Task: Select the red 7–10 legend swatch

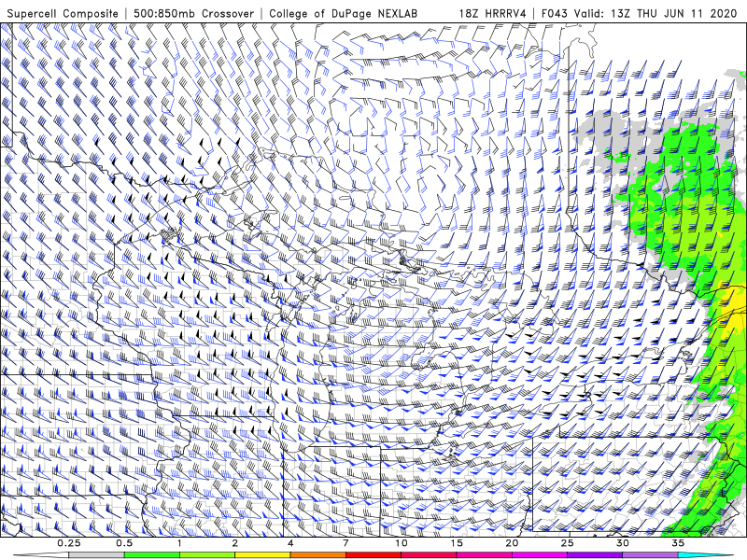Action: (373, 555)
